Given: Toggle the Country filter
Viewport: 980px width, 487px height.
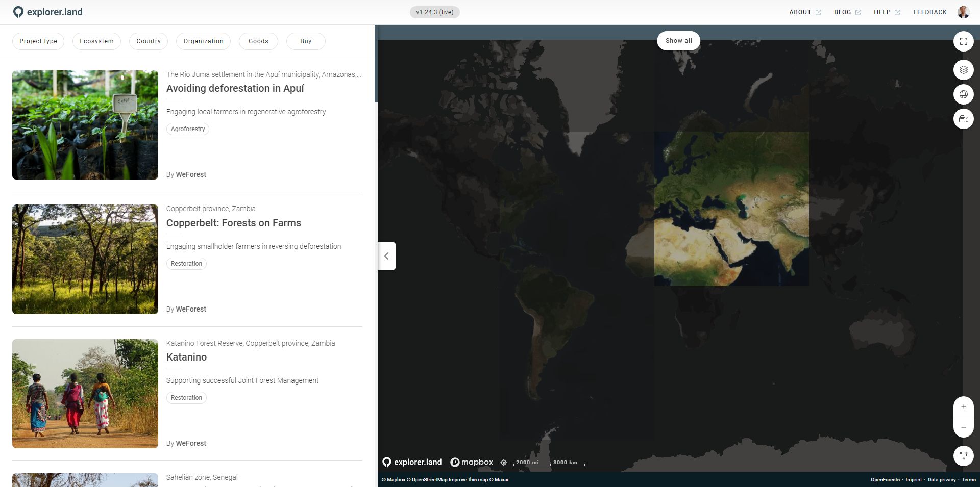Looking at the screenshot, I should (148, 41).
